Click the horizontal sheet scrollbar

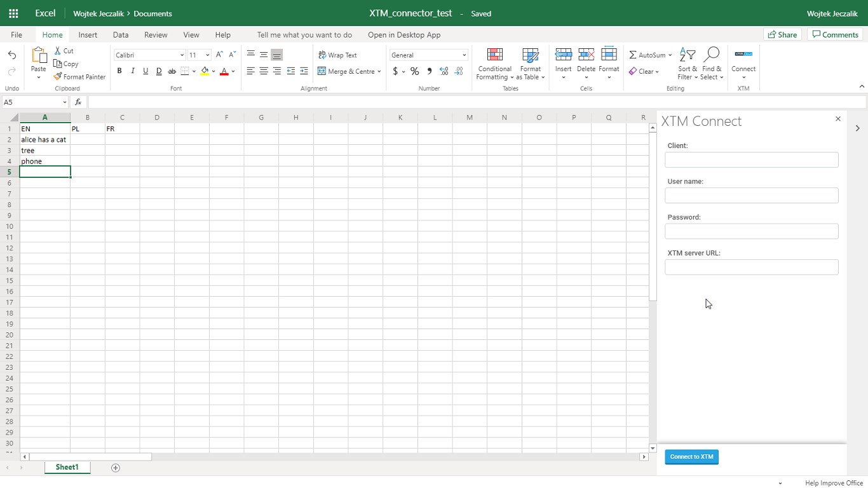tap(90, 457)
